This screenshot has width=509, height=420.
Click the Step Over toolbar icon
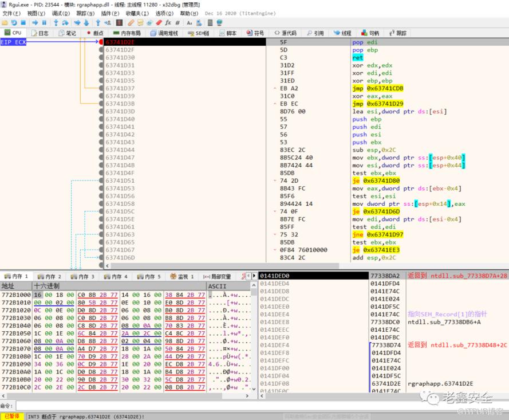coord(65,22)
